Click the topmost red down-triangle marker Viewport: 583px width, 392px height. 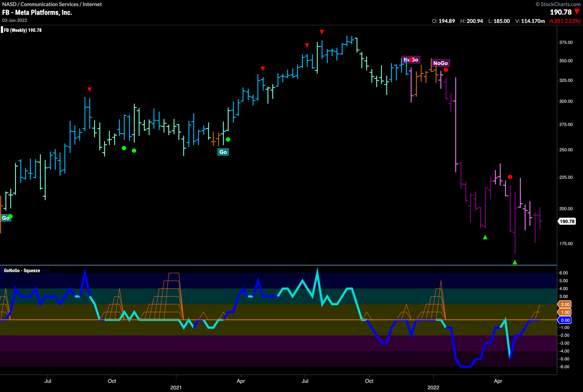click(x=322, y=32)
